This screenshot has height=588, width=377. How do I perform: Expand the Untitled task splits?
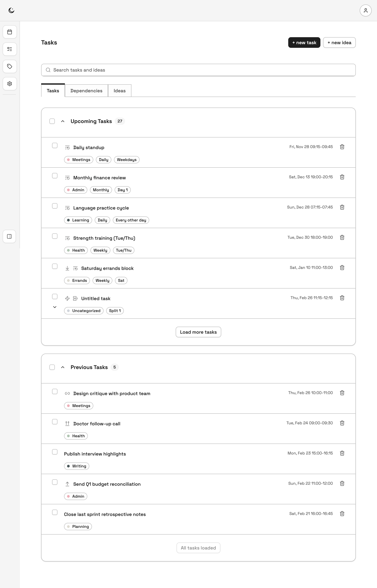click(x=55, y=307)
